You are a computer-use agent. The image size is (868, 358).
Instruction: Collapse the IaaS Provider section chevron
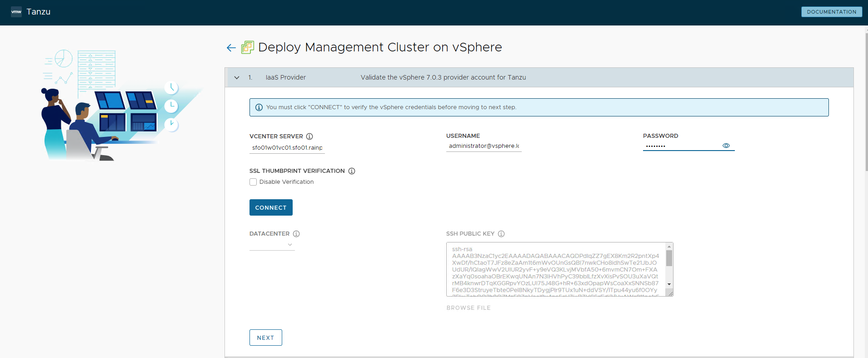pos(237,78)
